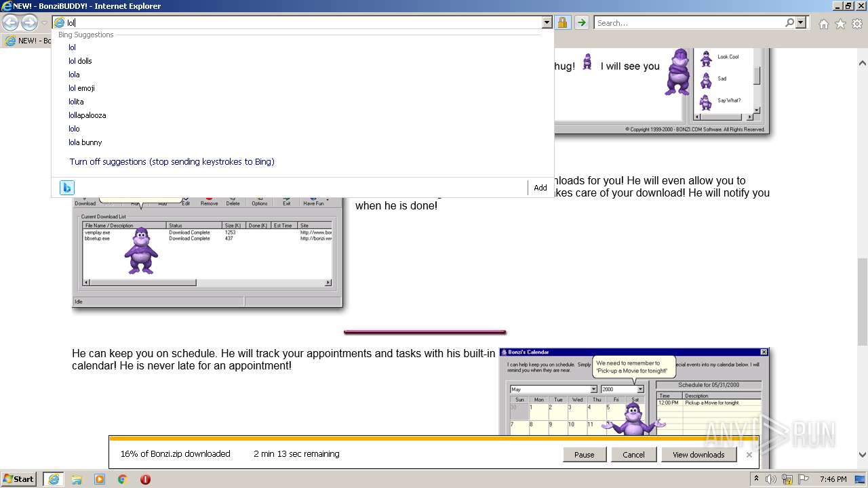Choose the 'lola' suggestion
The width and height of the screenshot is (868, 488).
click(x=74, y=75)
